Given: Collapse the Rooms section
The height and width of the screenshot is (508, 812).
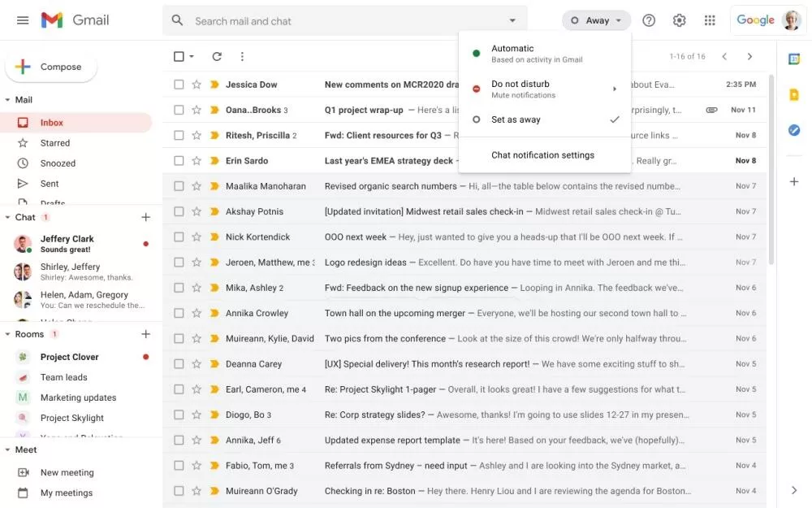Looking at the screenshot, I should tap(7, 334).
